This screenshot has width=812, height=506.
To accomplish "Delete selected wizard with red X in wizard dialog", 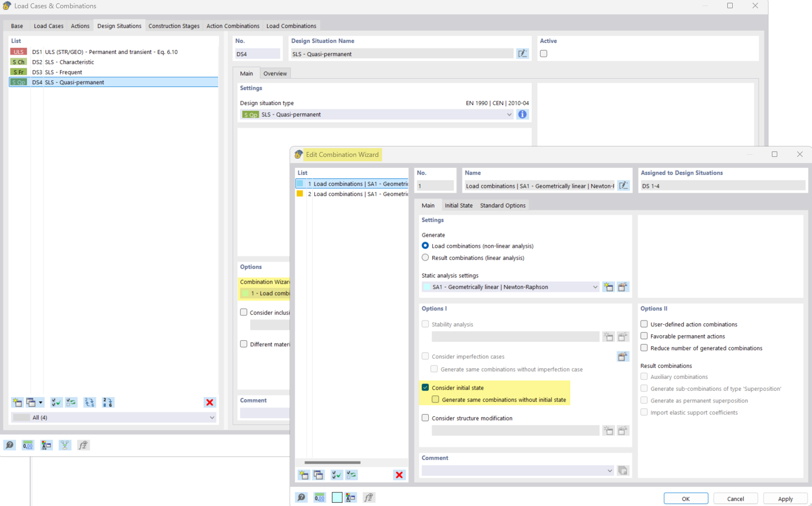I will 399,475.
